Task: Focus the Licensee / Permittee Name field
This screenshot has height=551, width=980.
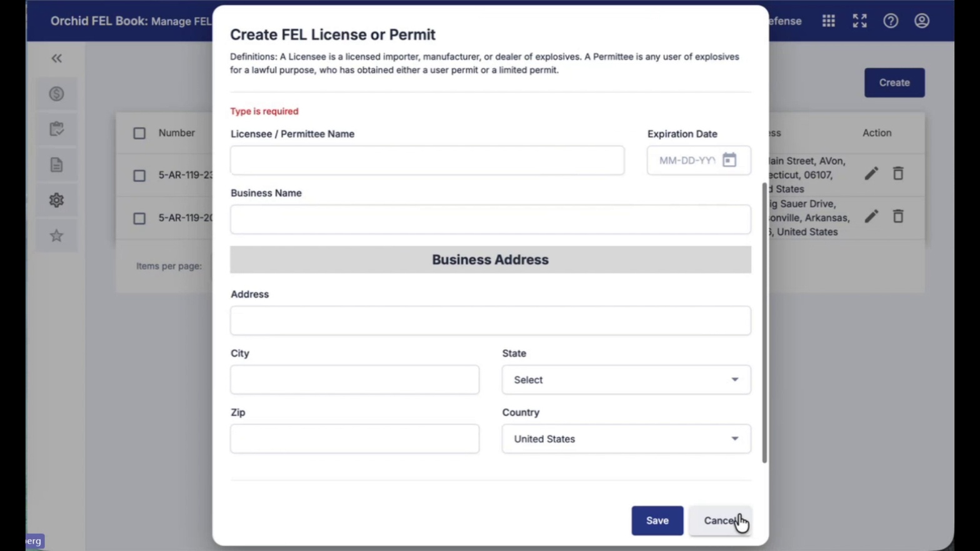Action: pyautogui.click(x=427, y=161)
